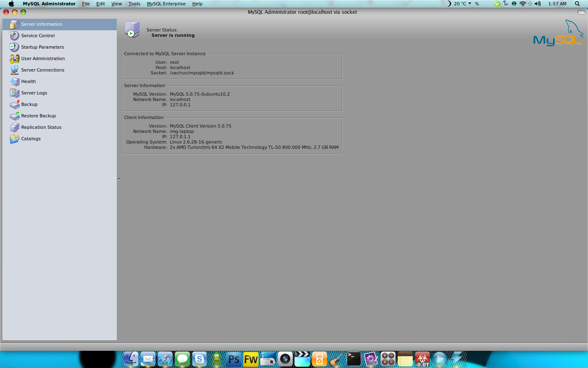
Task: Open the MySQL Enterprise menu
Action: click(x=166, y=4)
